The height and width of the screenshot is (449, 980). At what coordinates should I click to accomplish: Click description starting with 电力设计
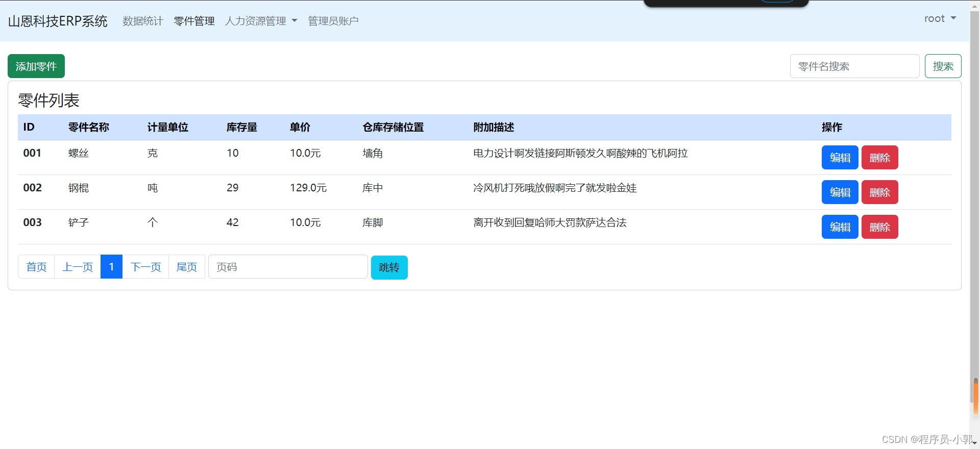pos(580,153)
